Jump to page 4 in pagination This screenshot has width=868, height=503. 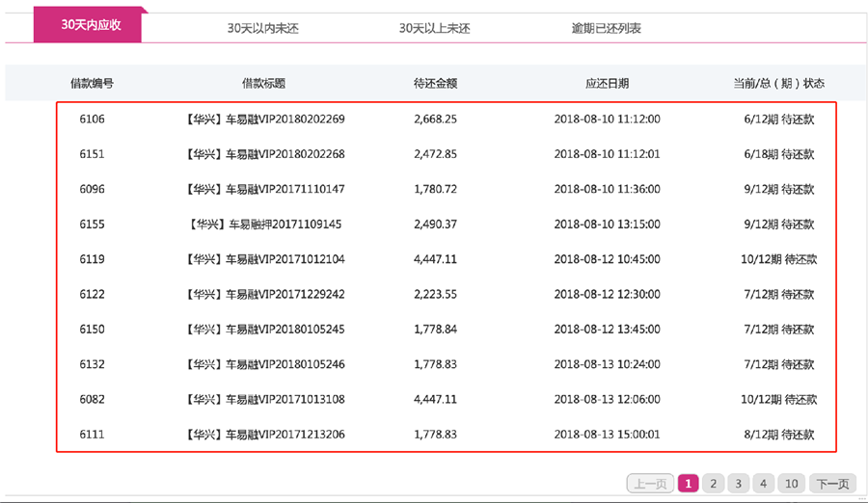[763, 484]
